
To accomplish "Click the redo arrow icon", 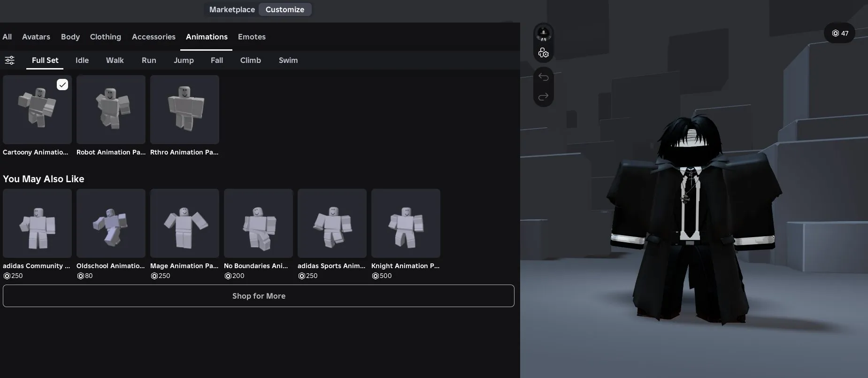I will tap(543, 97).
